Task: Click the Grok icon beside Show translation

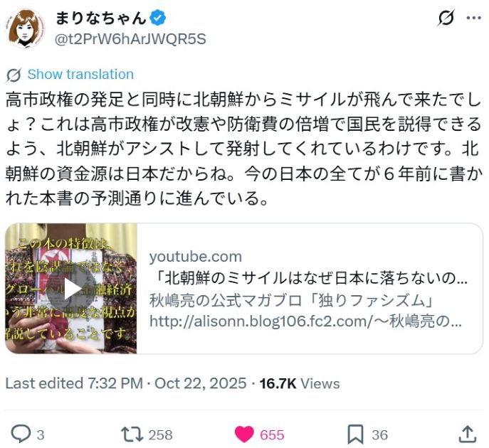Action: (x=14, y=75)
